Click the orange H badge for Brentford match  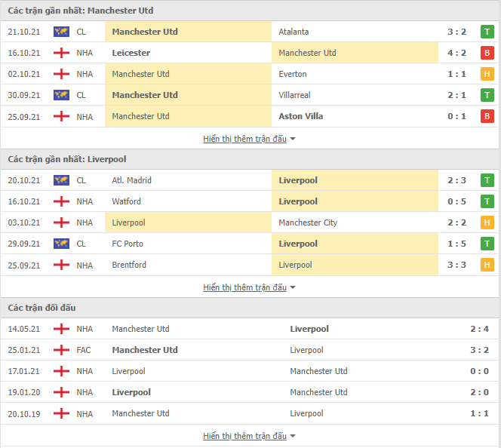coord(487,265)
